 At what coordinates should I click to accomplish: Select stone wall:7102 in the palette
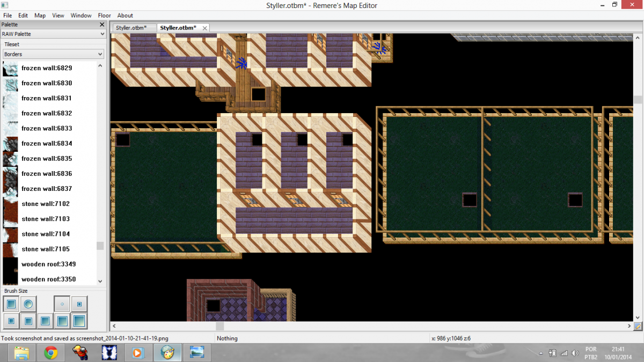click(49, 203)
